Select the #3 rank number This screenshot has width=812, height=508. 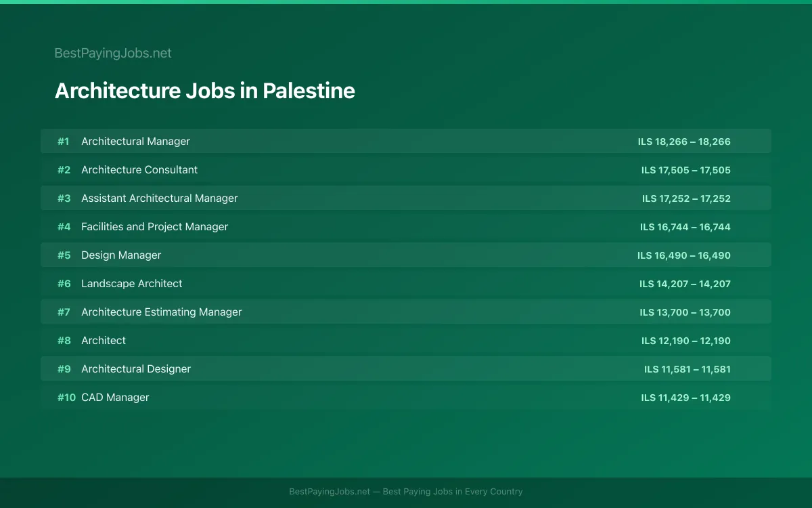pos(64,198)
